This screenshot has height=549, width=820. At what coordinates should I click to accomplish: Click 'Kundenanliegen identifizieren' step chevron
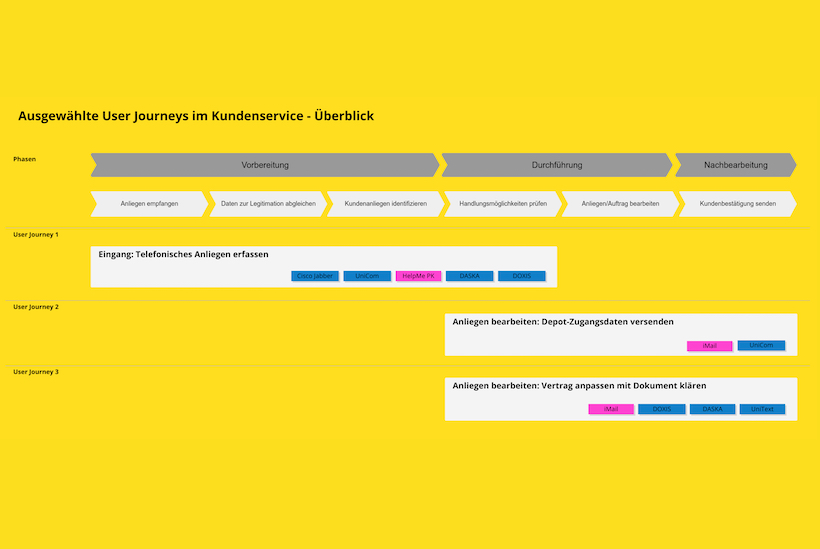coord(385,204)
